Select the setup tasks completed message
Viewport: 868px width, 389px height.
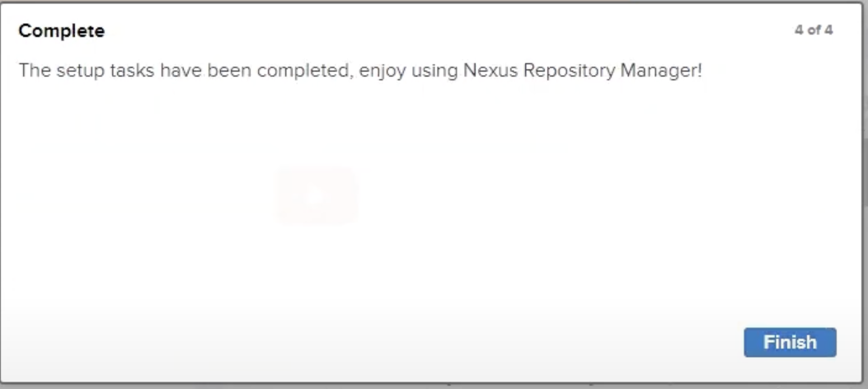(x=360, y=70)
